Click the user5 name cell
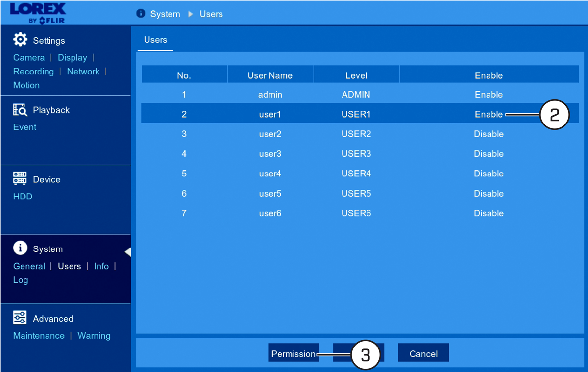The width and height of the screenshot is (588, 372). point(270,194)
